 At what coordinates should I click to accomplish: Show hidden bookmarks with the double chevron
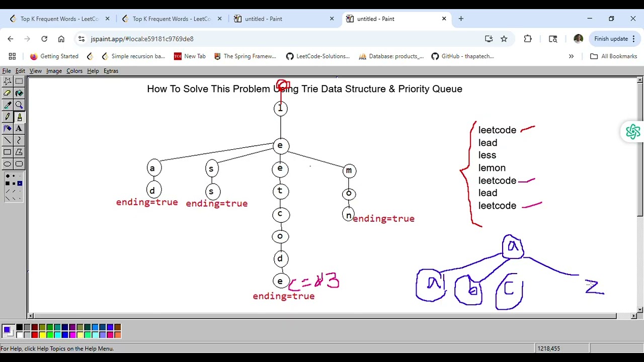[571, 56]
